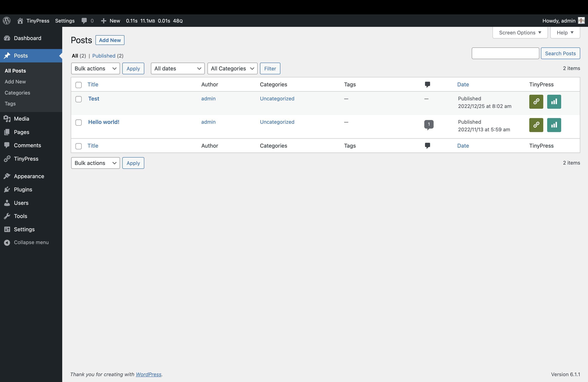The width and height of the screenshot is (588, 382).
Task: Sort by Date in the table footer
Action: pos(463,145)
